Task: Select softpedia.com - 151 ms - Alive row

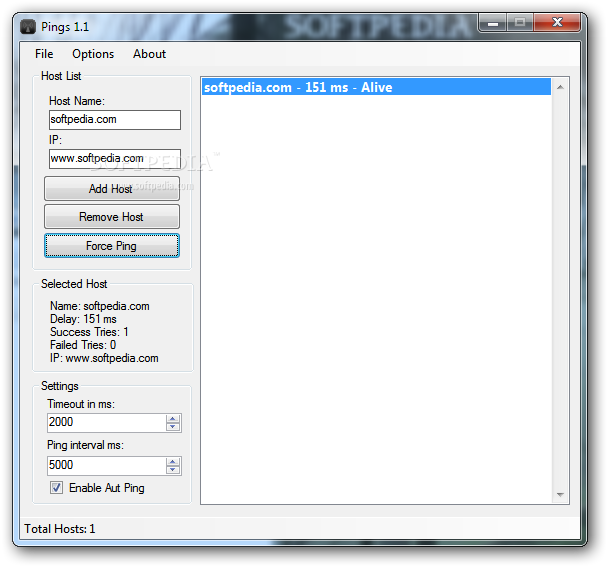Action: 376,87
